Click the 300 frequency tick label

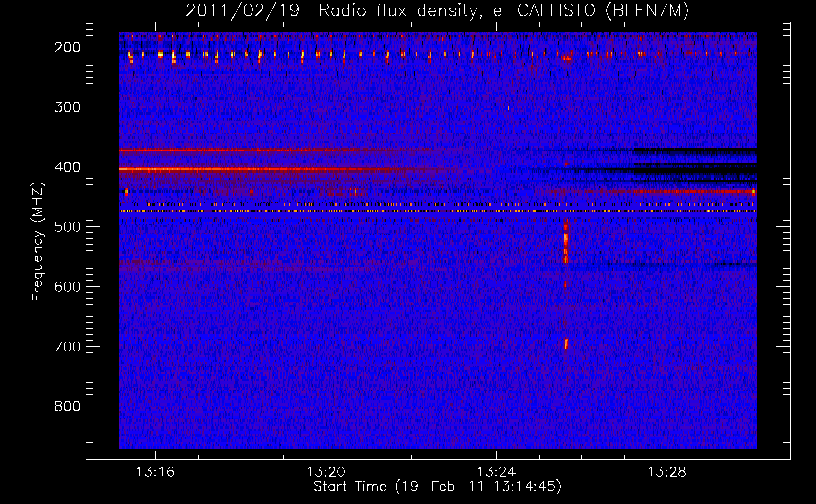(68, 107)
